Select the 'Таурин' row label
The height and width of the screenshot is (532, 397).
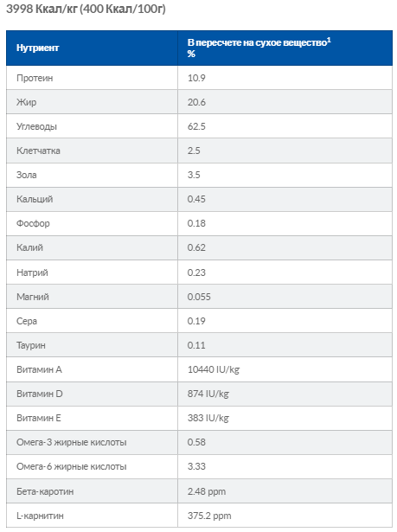click(x=31, y=345)
